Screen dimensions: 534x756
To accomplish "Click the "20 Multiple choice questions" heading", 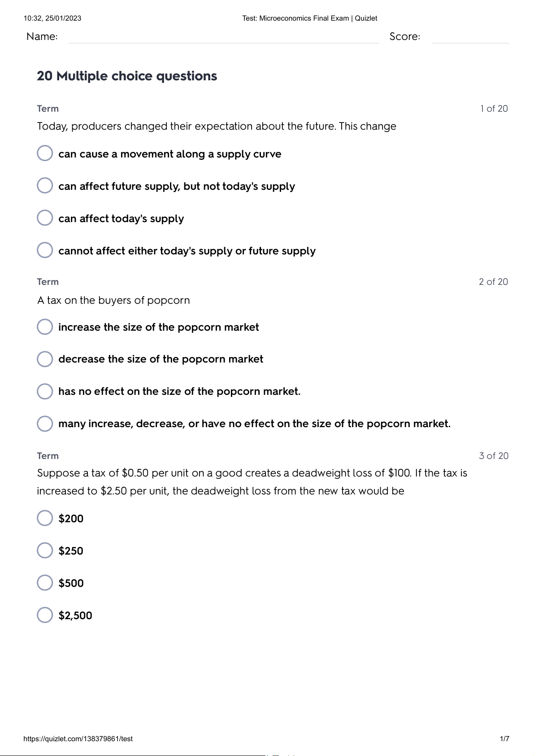I will (x=127, y=76).
